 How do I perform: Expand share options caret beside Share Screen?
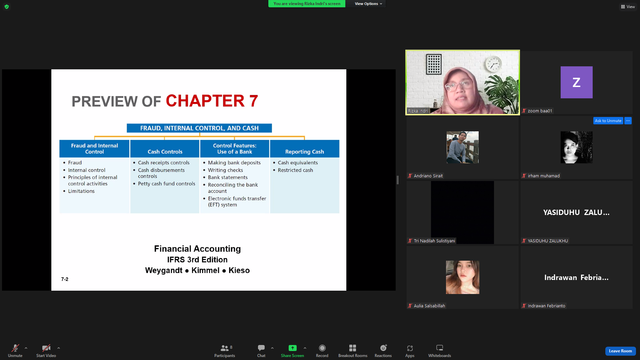304,348
